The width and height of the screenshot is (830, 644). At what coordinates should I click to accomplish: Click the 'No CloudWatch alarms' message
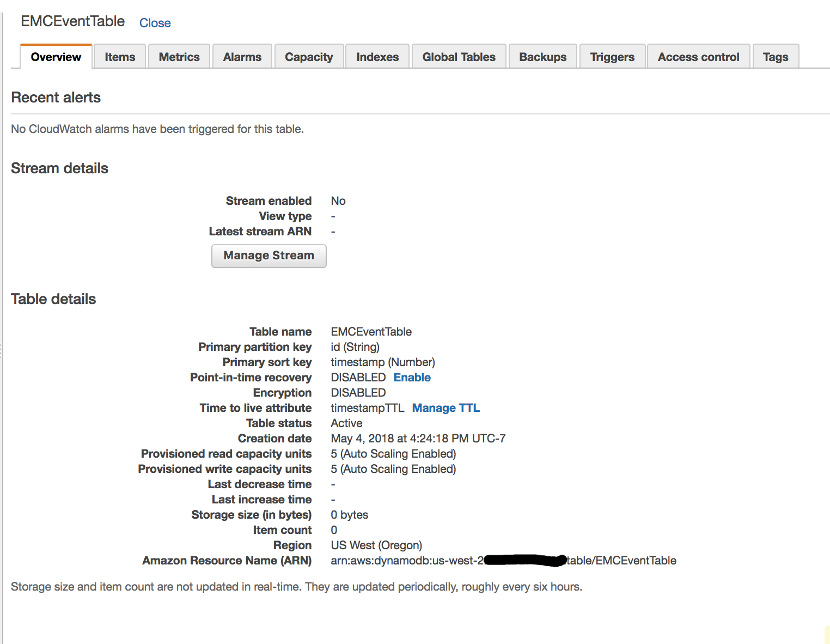(x=157, y=129)
